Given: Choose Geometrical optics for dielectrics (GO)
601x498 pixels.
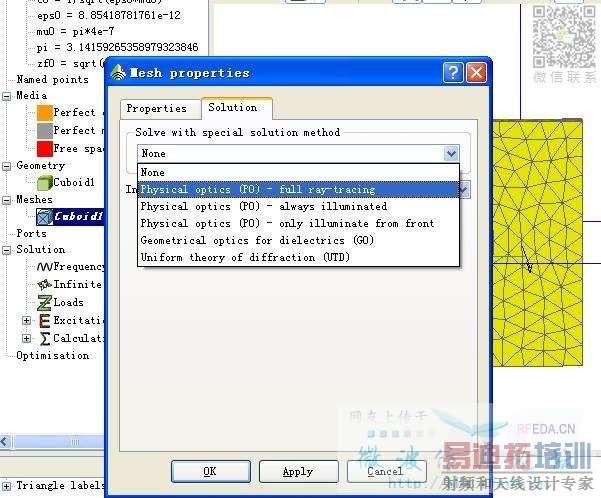Looking at the screenshot, I should point(298,240).
